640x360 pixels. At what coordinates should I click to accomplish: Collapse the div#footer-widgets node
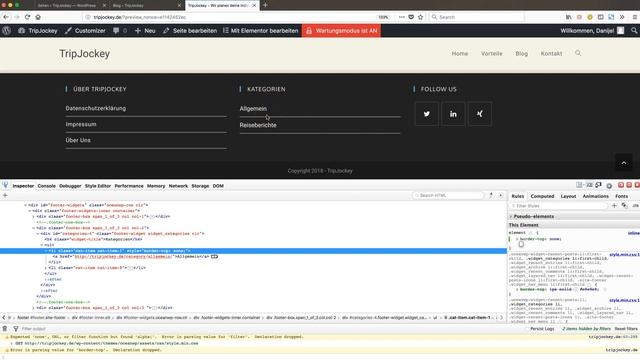25,205
